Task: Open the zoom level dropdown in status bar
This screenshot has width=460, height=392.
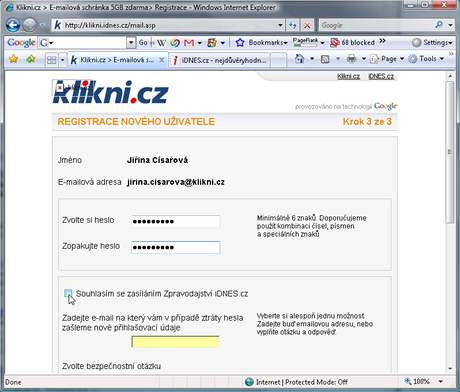Action: [441, 382]
